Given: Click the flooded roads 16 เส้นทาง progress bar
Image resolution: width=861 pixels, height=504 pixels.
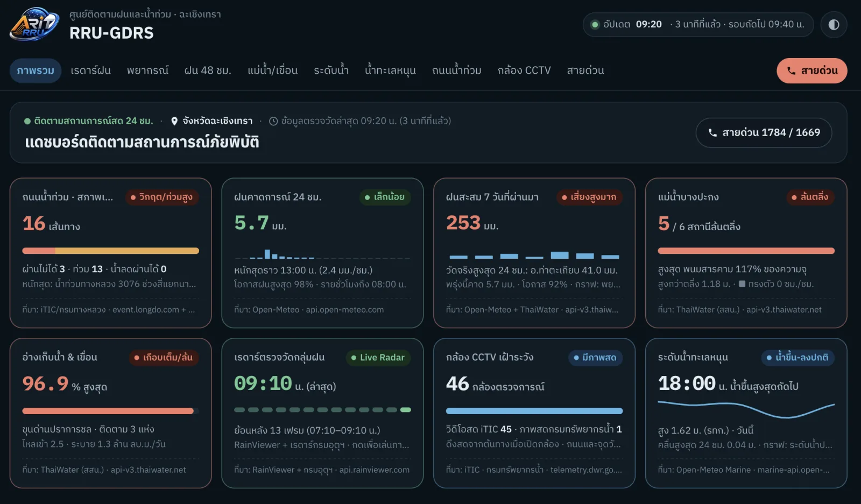Looking at the screenshot, I should tap(110, 251).
